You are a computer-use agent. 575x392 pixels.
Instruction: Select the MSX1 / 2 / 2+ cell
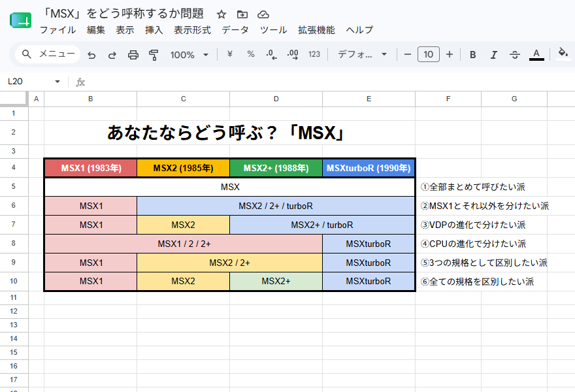point(184,244)
